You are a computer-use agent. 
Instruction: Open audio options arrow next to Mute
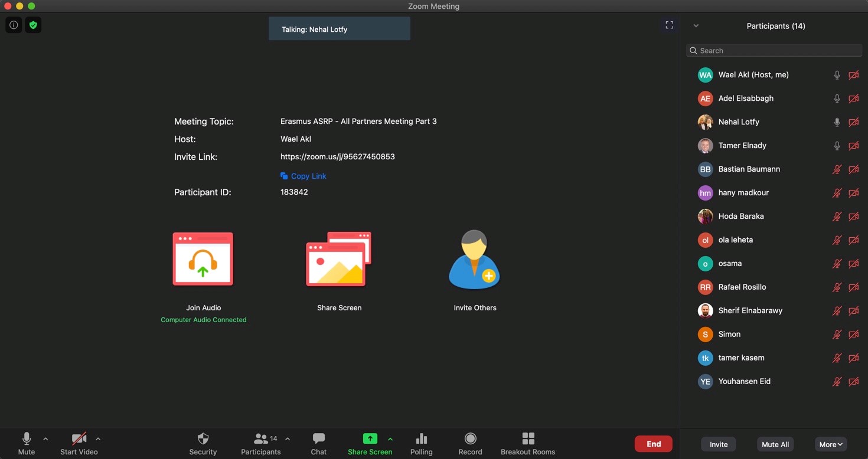[45, 439]
